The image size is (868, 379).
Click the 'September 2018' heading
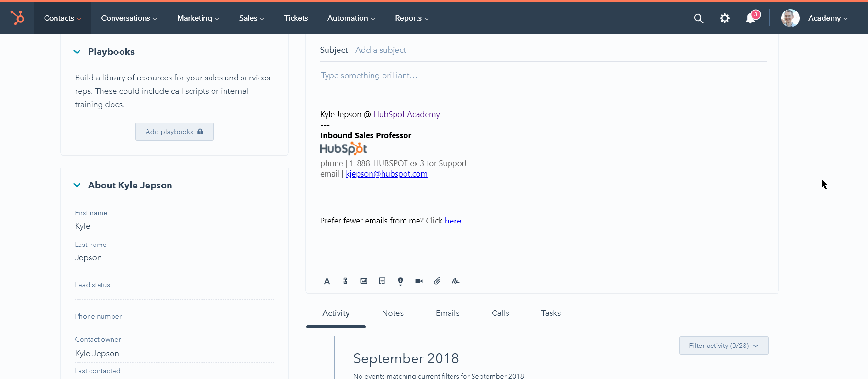pyautogui.click(x=406, y=358)
